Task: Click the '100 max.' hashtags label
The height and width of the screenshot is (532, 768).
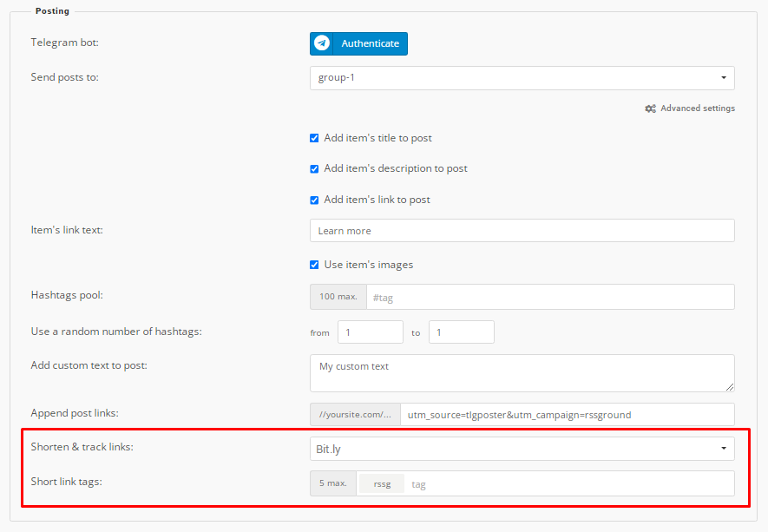Action: pyautogui.click(x=338, y=297)
